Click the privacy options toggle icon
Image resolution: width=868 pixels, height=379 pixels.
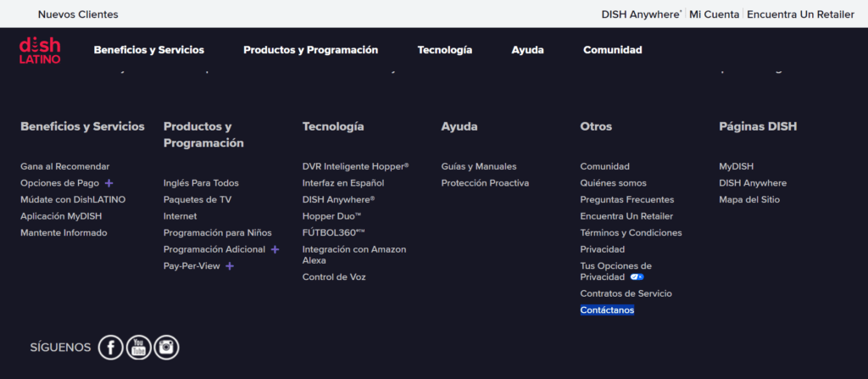(x=637, y=277)
